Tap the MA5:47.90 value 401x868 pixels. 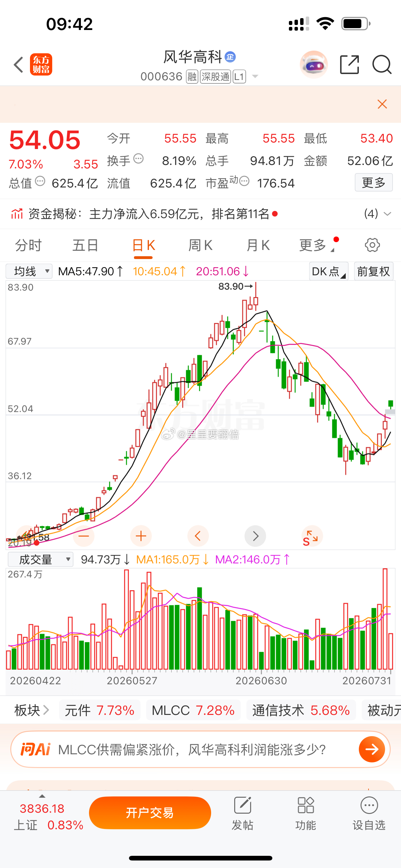tap(91, 271)
